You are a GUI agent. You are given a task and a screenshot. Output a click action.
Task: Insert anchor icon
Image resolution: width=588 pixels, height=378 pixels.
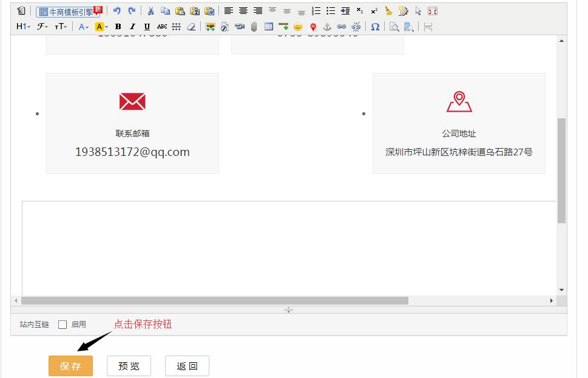(x=328, y=26)
